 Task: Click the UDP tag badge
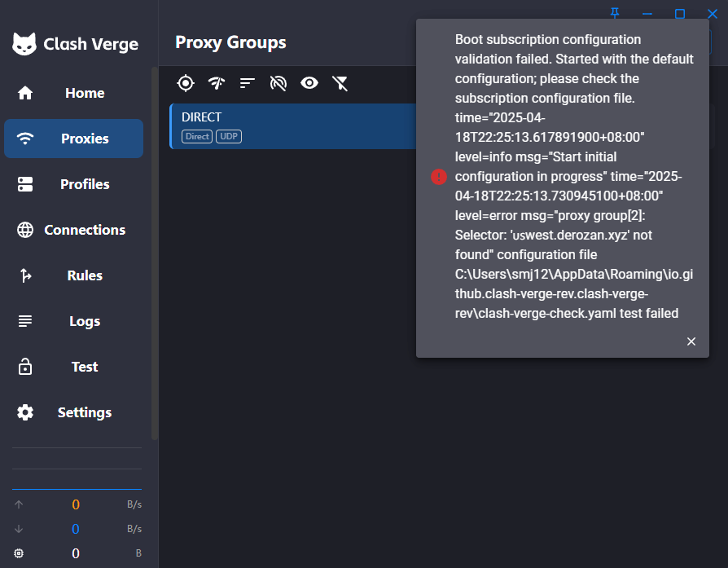tap(229, 137)
